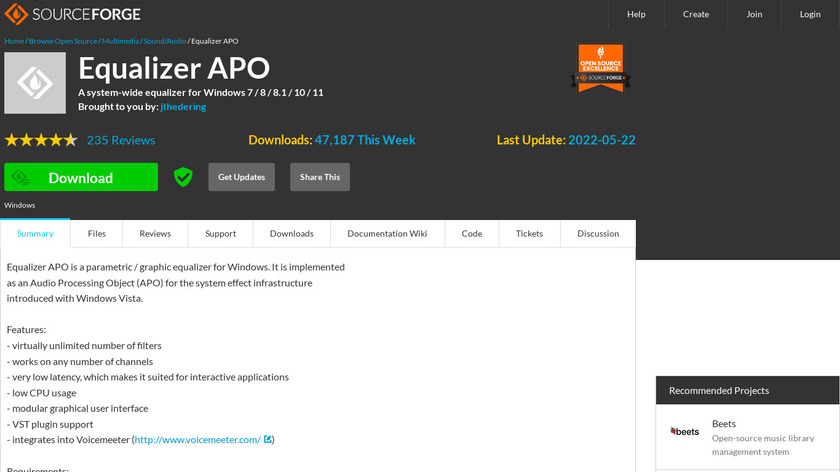Click the five-star rating icons

[x=41, y=140]
